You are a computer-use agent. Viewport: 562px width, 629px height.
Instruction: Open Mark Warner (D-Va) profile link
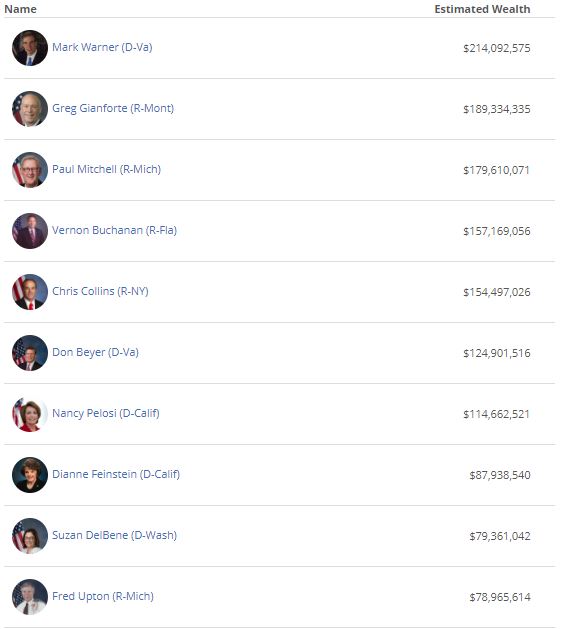102,47
